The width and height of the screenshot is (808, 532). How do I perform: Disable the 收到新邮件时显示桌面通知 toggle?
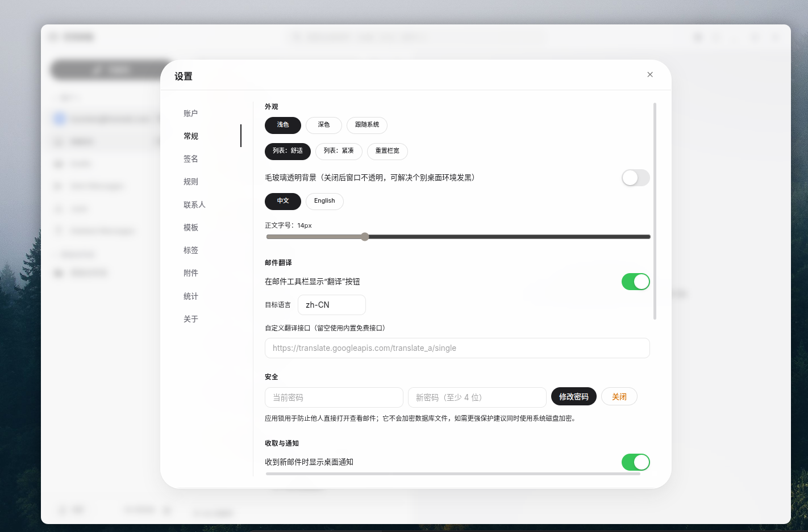[x=636, y=462]
